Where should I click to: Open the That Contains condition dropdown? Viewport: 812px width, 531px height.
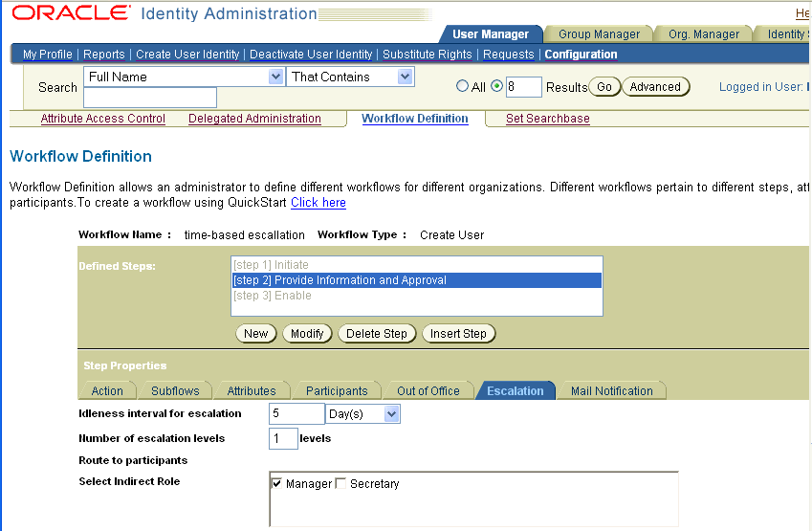pyautogui.click(x=350, y=77)
